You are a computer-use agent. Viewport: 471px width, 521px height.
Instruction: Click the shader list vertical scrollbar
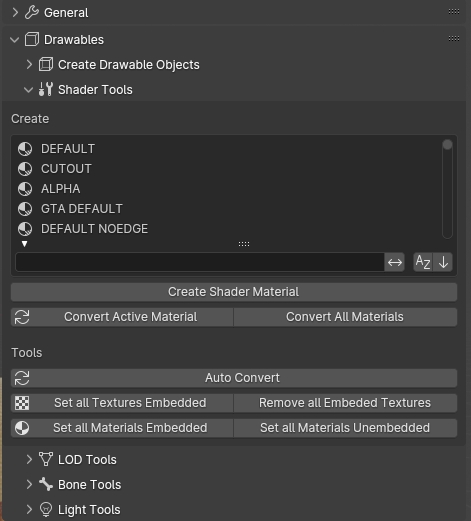tap(447, 189)
